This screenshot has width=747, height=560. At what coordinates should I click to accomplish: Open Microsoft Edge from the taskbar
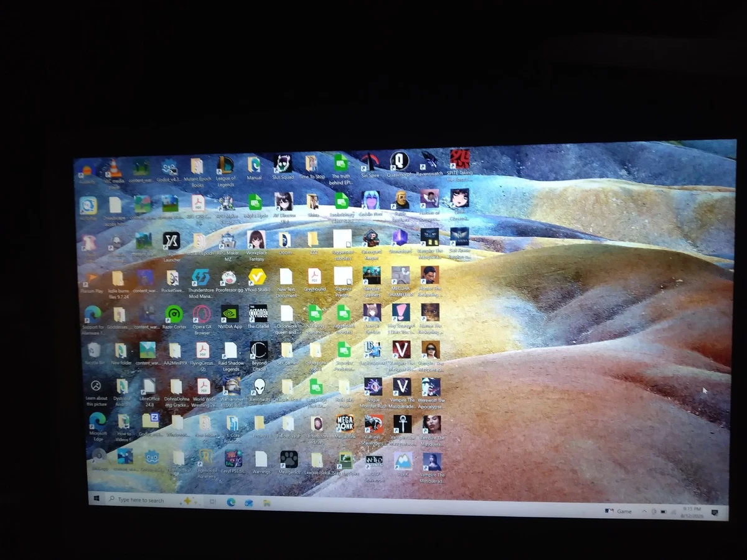tap(231, 502)
